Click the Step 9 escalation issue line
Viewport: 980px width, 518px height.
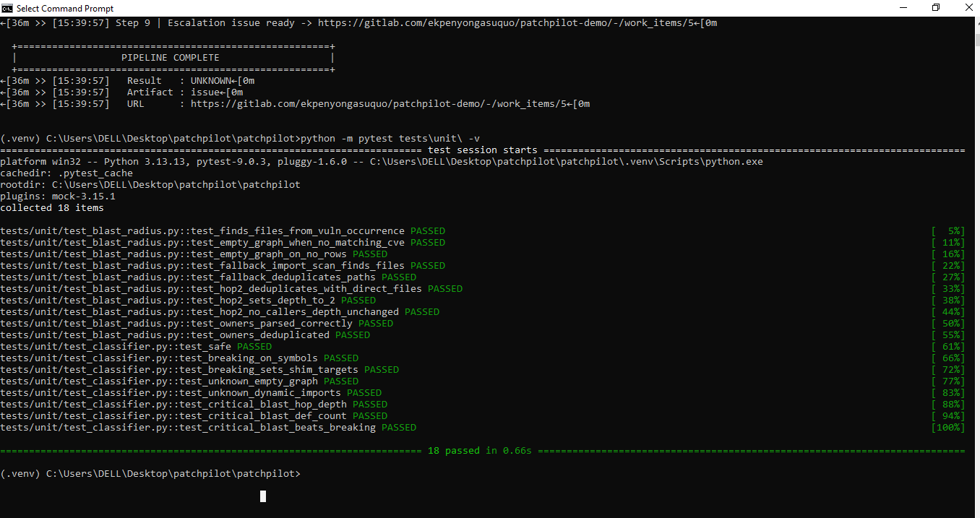tap(358, 23)
